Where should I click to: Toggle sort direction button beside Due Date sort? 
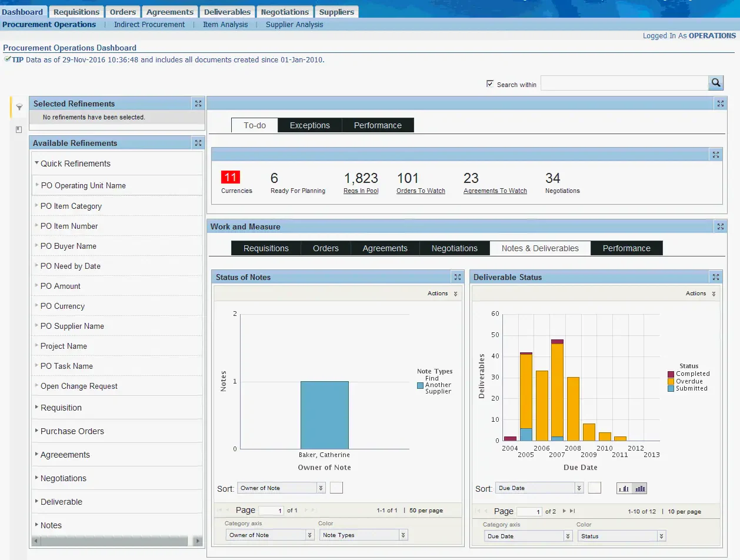pos(595,488)
